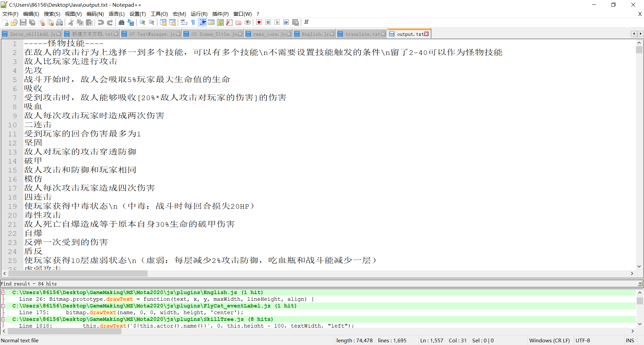
Task: Close the rmmz_core.js tab
Action: coord(289,34)
